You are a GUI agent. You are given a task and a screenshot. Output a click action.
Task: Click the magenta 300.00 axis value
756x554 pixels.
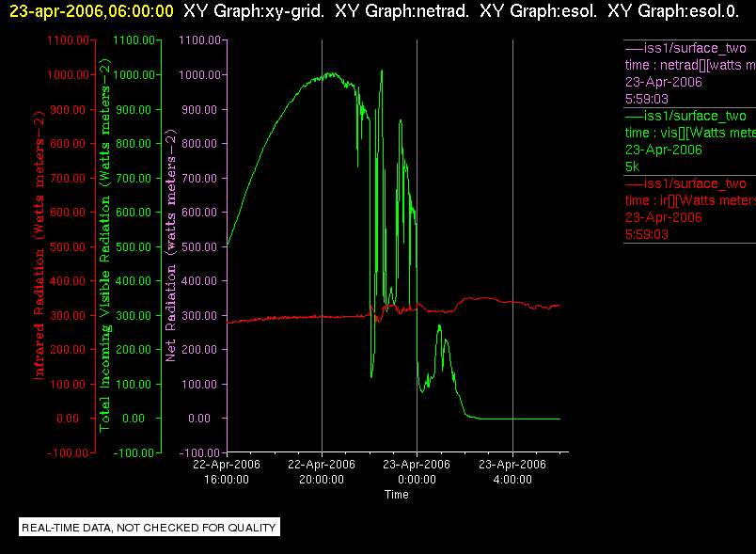199,315
